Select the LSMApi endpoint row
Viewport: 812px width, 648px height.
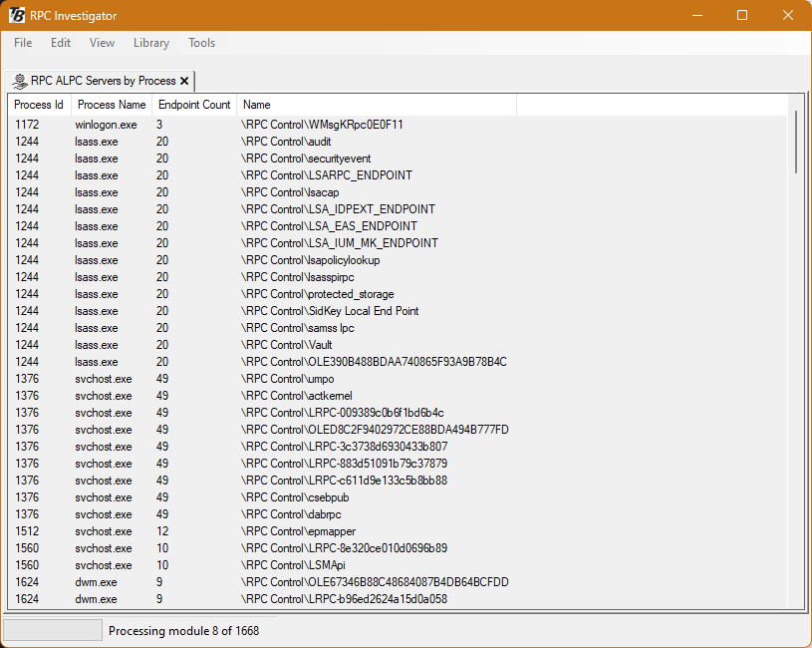click(398, 565)
